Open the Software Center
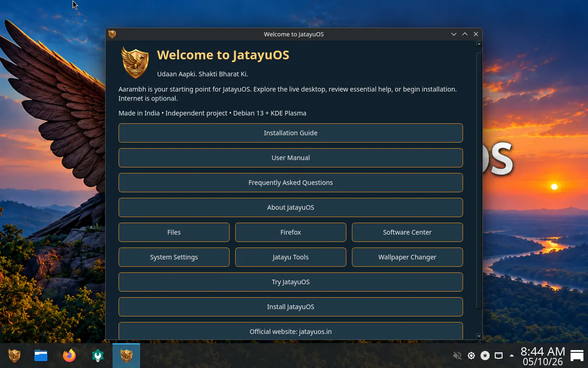 click(x=407, y=232)
